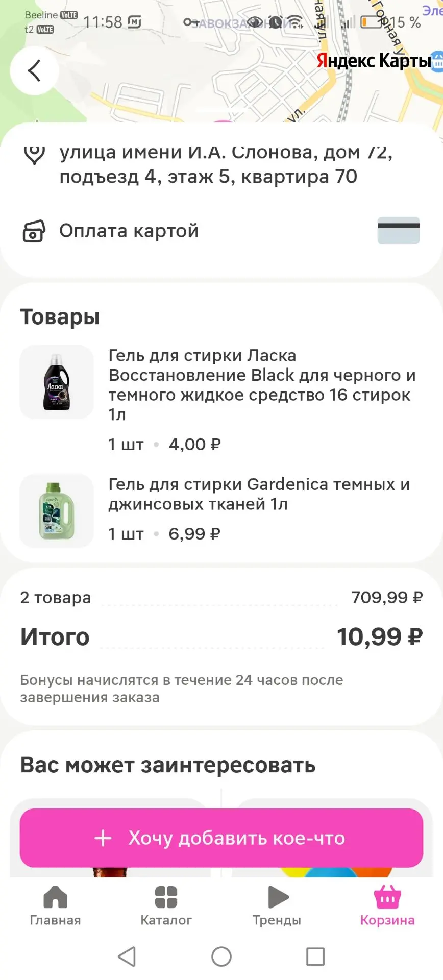443x980 pixels.
Task: Tap the Android recent apps square
Action: (x=315, y=957)
